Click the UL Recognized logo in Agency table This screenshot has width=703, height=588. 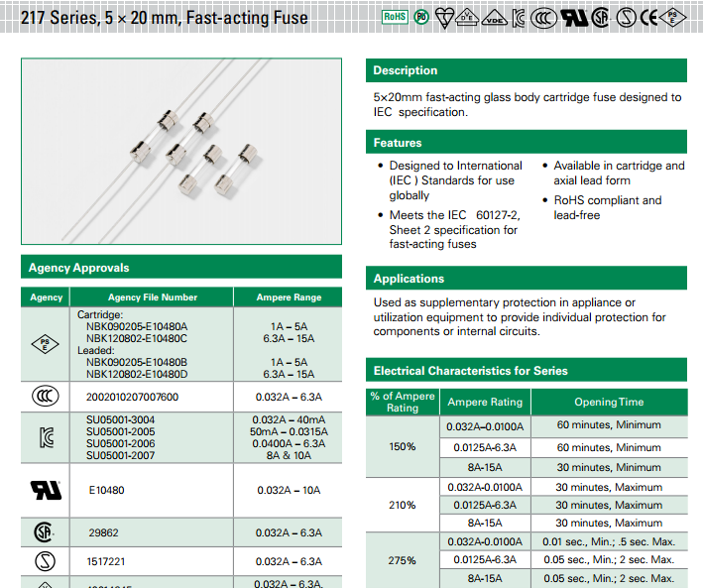click(x=46, y=490)
